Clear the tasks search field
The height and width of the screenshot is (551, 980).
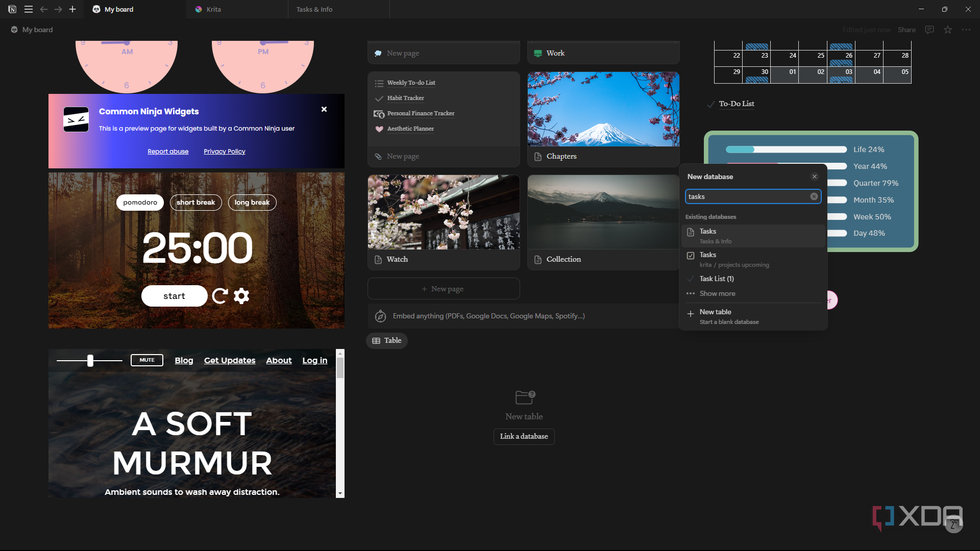coord(814,196)
